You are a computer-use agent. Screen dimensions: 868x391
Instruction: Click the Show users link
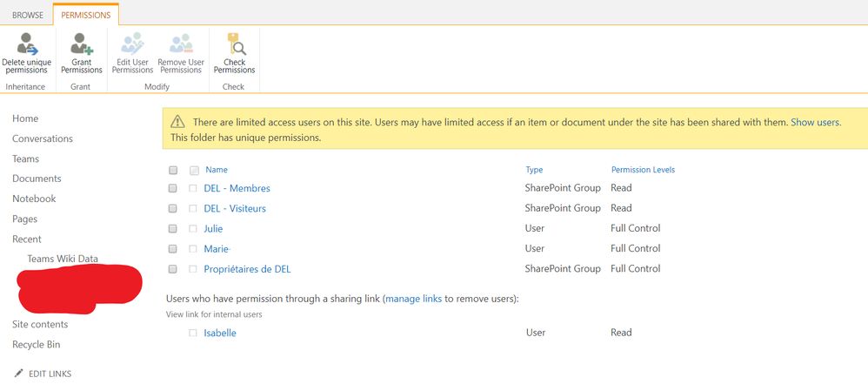815,123
